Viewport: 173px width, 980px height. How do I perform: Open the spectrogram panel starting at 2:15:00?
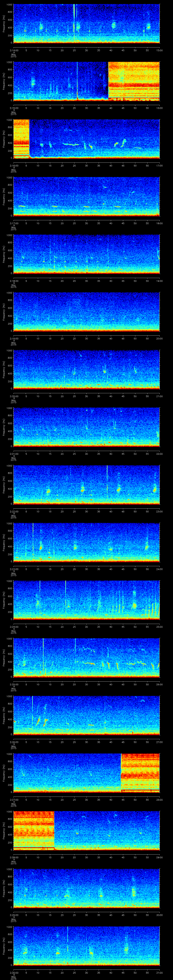[x=86, y=81]
